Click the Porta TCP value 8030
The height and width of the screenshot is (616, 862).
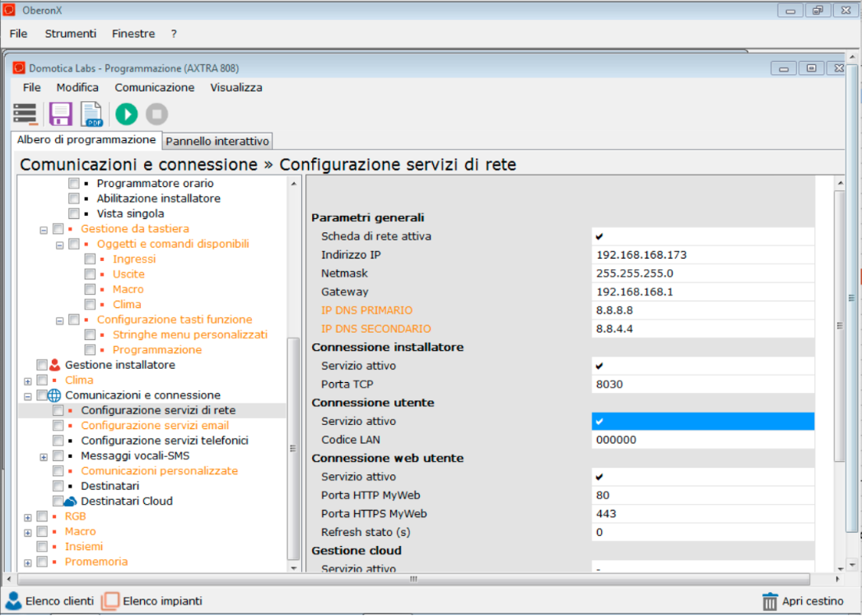point(702,385)
